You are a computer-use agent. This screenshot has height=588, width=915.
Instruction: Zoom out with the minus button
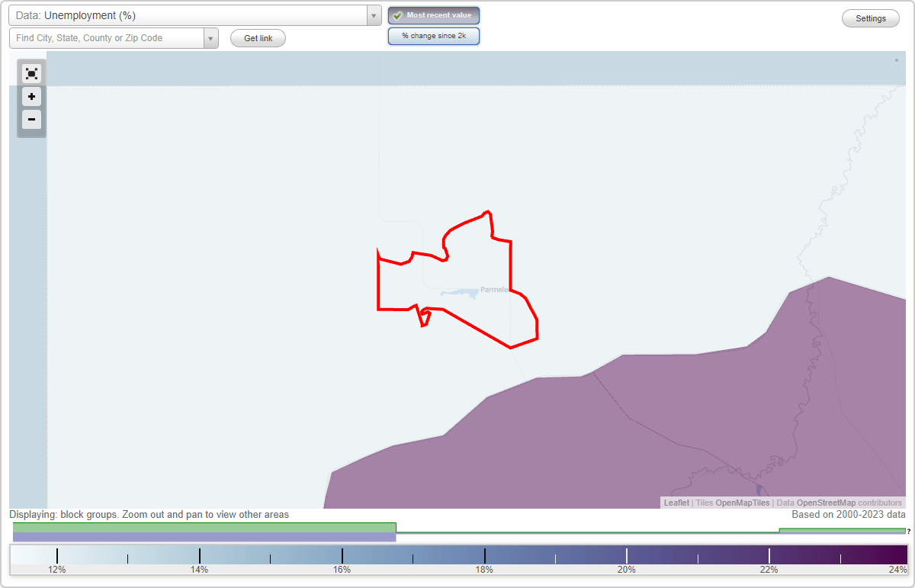point(31,119)
